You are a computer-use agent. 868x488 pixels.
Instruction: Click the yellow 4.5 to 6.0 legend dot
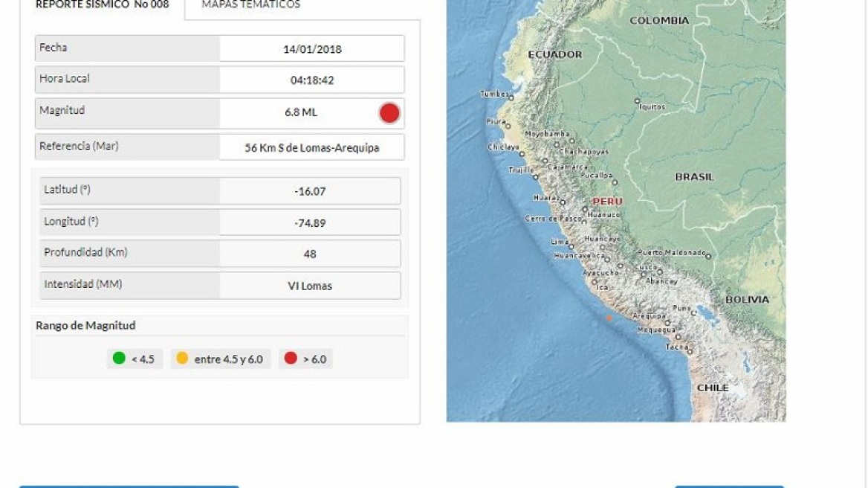182,358
